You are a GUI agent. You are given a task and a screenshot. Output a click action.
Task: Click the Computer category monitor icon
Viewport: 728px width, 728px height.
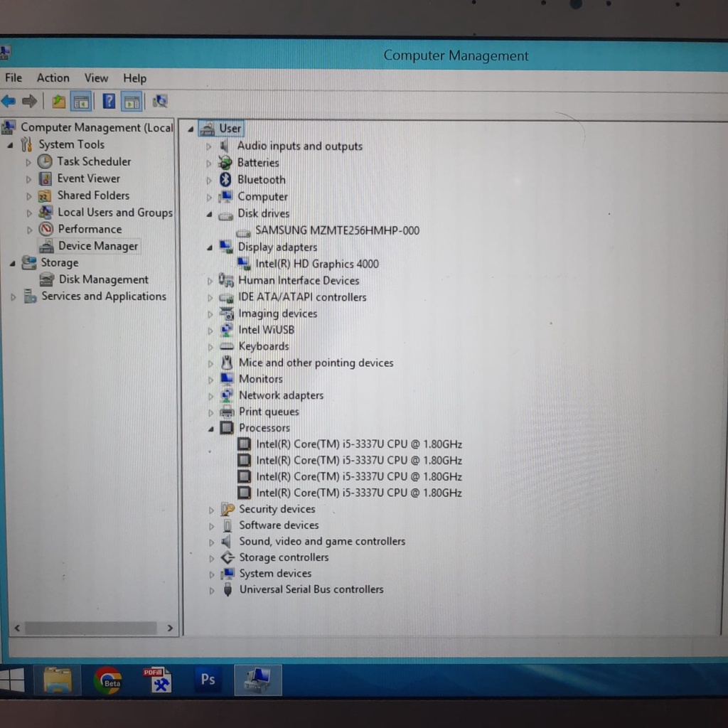pyautogui.click(x=225, y=197)
